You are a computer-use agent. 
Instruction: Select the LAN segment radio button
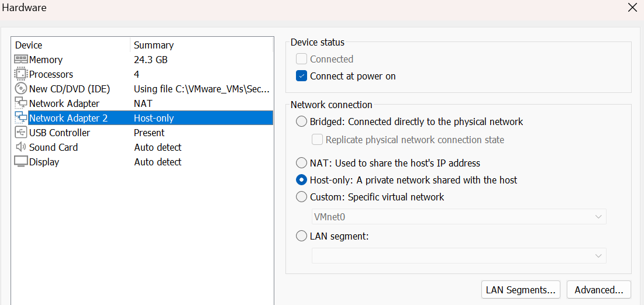[x=302, y=236]
